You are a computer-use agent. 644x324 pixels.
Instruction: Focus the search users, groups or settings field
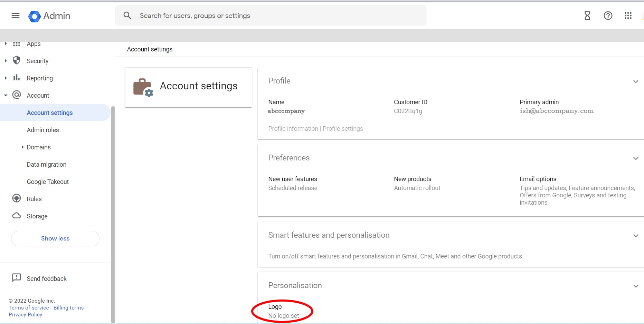click(x=271, y=16)
